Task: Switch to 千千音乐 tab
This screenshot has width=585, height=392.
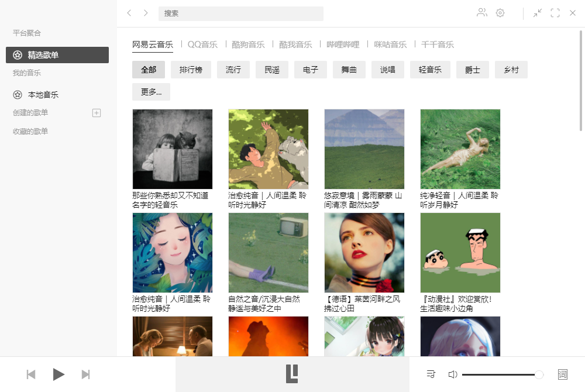Action: pyautogui.click(x=437, y=44)
